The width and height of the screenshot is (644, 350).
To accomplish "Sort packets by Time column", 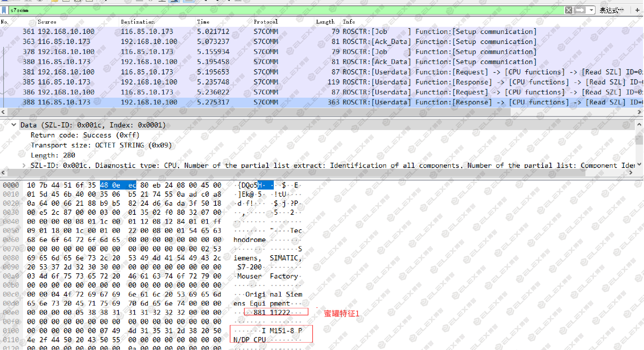I will (x=203, y=22).
